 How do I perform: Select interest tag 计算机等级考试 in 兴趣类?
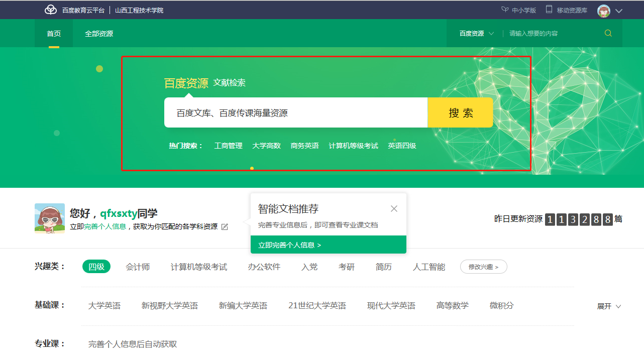[199, 267]
